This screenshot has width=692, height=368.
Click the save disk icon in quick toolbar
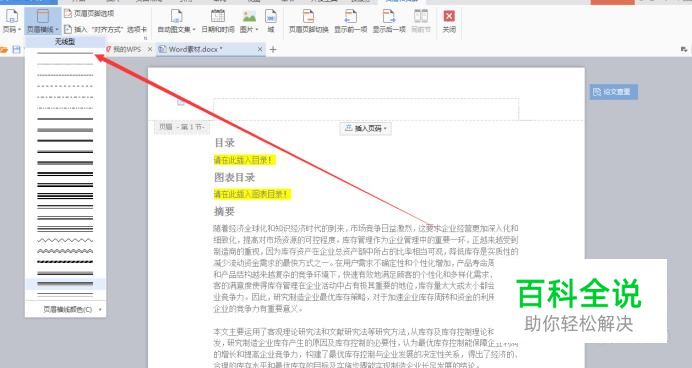tap(17, 50)
